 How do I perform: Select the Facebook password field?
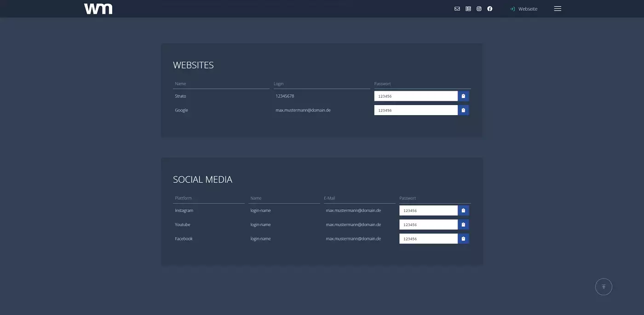(x=428, y=239)
